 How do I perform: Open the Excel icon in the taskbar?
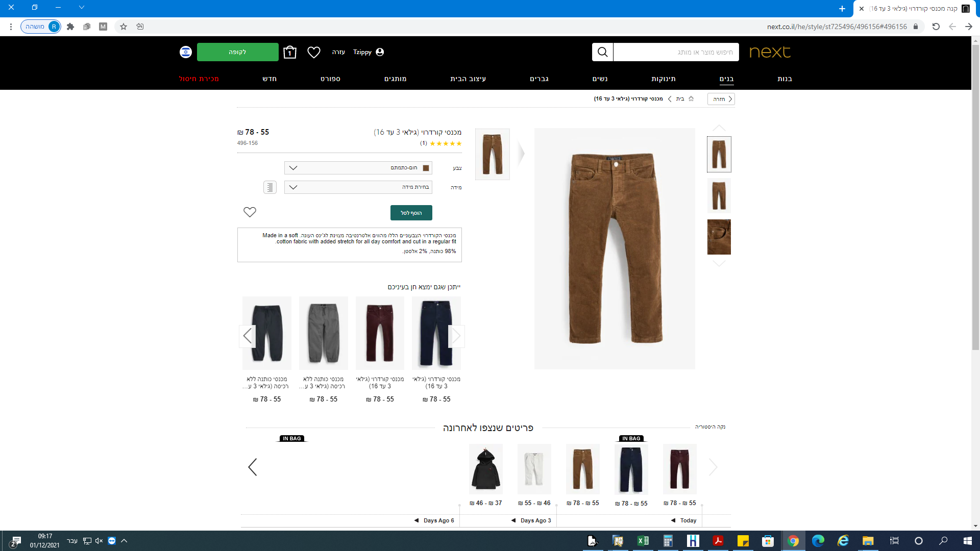[x=643, y=541]
